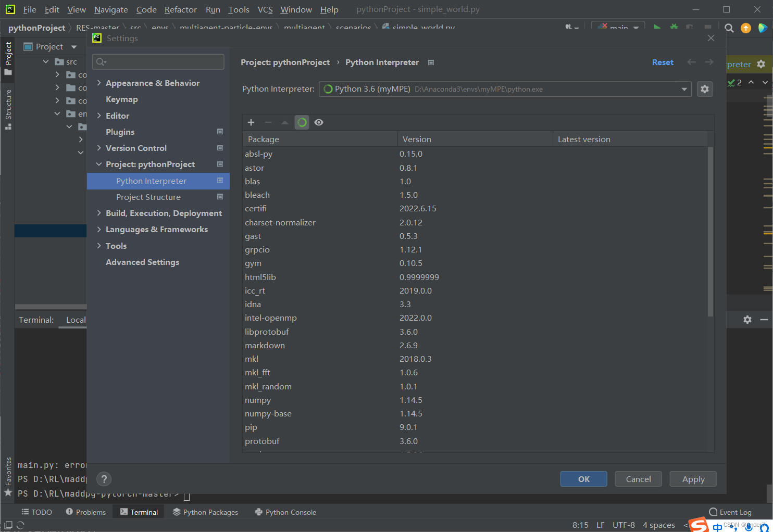Image resolution: width=773 pixels, height=532 pixels.
Task: Expand the Tools settings section
Action: [x=99, y=246]
